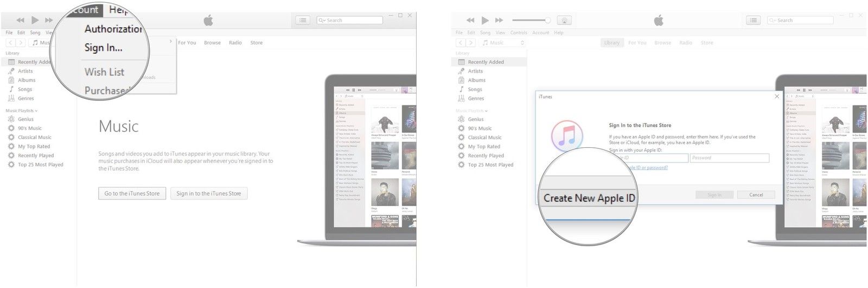868x288 pixels.
Task: Select the Library tab in right window
Action: 612,42
